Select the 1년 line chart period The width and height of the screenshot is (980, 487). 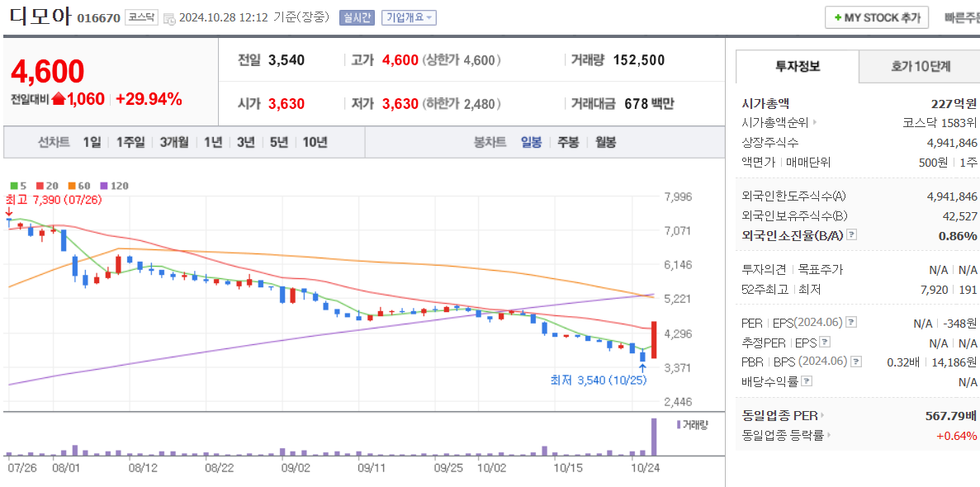(x=212, y=143)
